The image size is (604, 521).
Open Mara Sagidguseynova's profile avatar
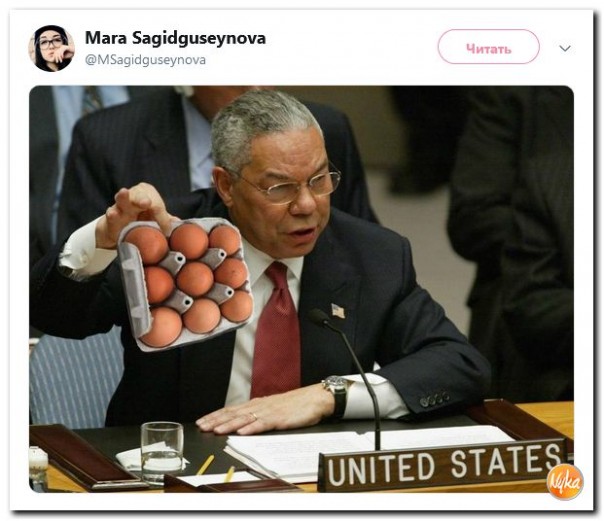[52, 49]
